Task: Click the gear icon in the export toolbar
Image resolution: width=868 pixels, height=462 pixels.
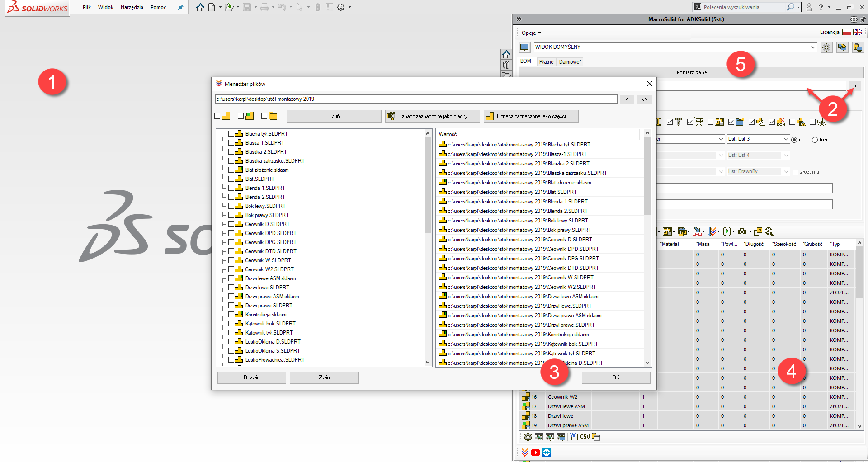Action: click(528, 437)
